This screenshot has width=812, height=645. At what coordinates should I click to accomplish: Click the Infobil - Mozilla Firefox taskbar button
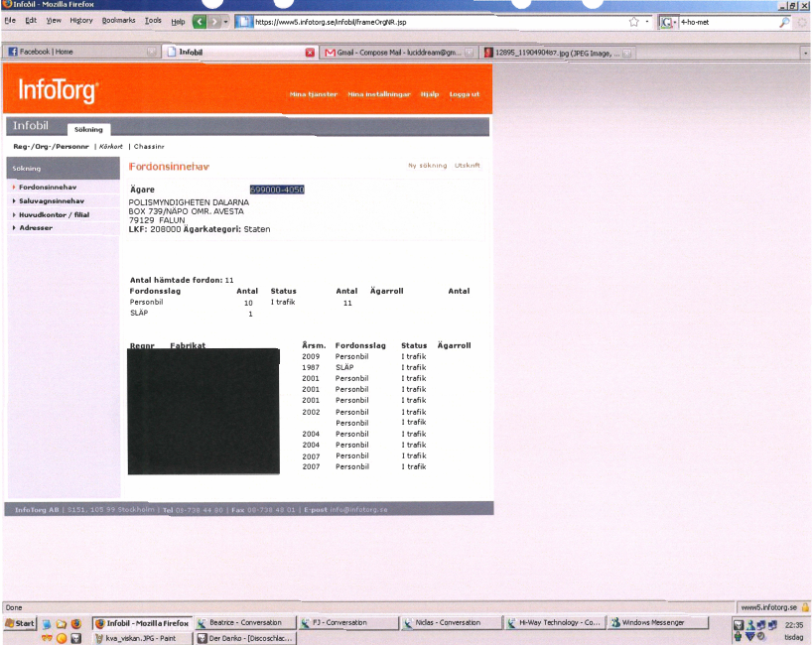coord(142,623)
